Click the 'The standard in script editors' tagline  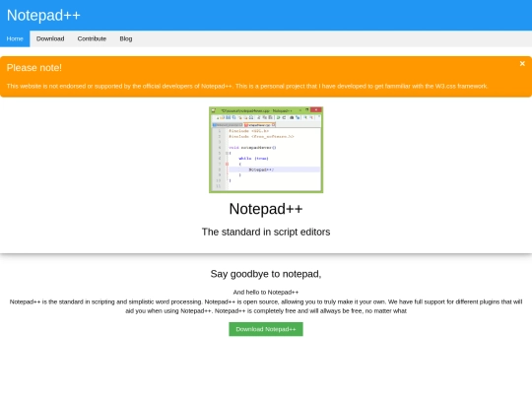(x=266, y=233)
